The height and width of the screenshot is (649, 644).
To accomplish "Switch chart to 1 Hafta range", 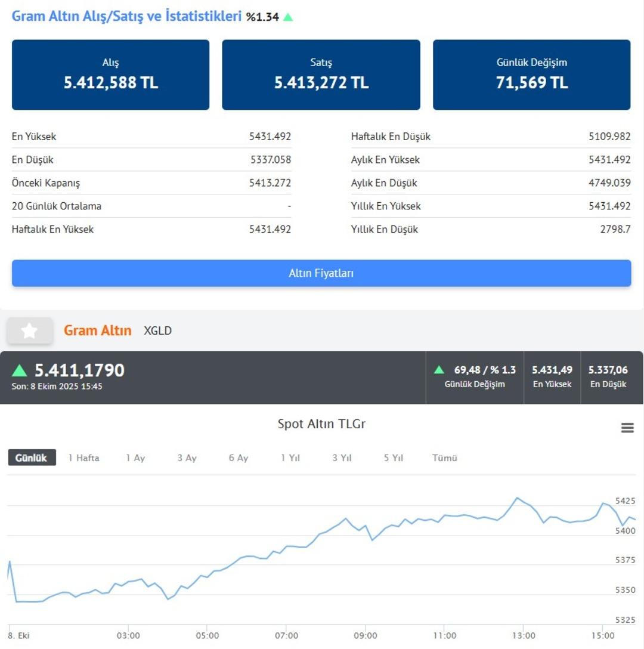I will [83, 458].
